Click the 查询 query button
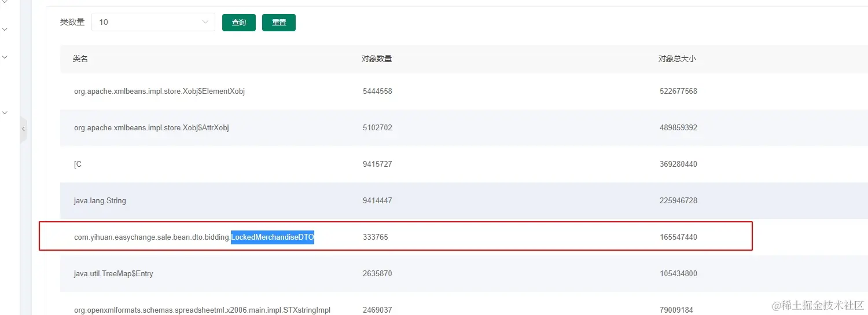 point(239,23)
